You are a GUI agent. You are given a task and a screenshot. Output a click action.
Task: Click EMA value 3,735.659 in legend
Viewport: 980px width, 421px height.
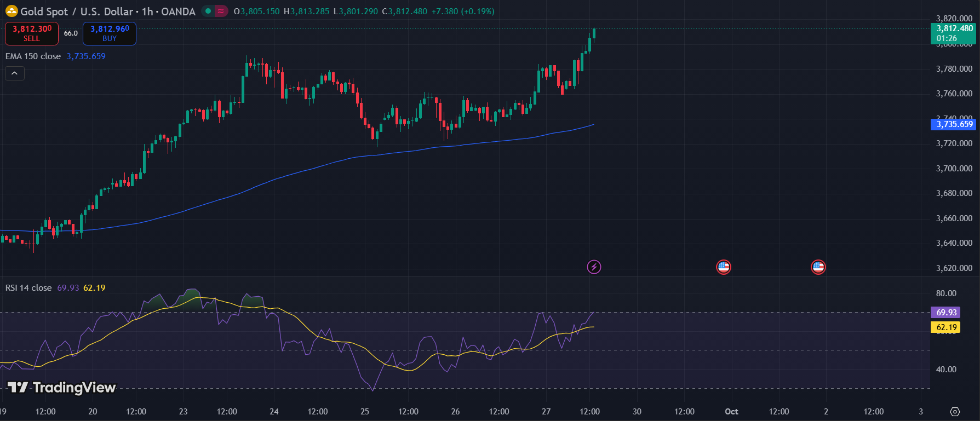[x=86, y=56]
